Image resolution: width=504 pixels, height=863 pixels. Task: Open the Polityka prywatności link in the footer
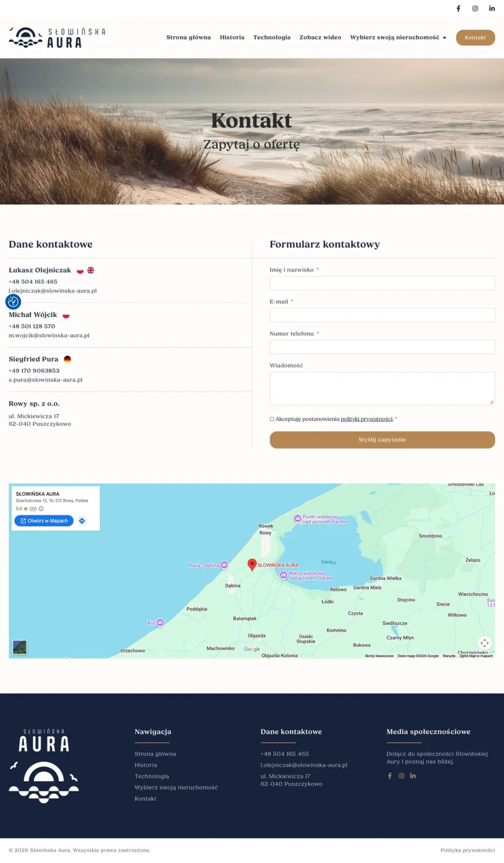pos(468,850)
